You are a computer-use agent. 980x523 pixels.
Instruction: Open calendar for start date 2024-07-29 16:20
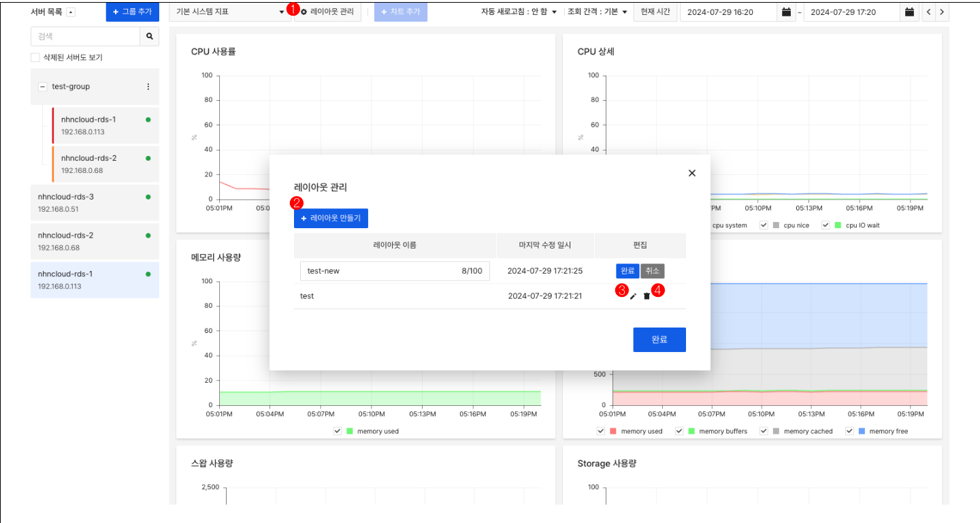[x=787, y=12]
